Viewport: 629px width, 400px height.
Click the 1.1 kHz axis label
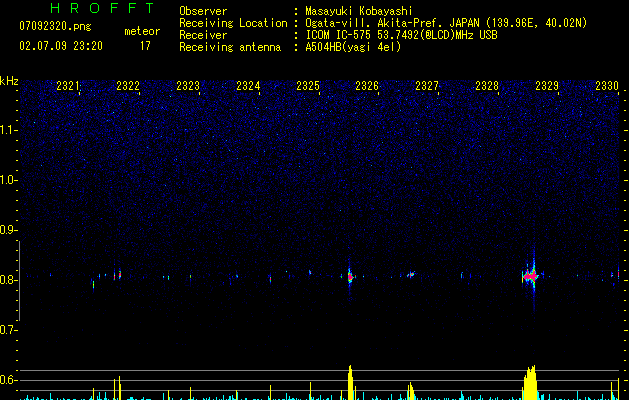(8, 130)
